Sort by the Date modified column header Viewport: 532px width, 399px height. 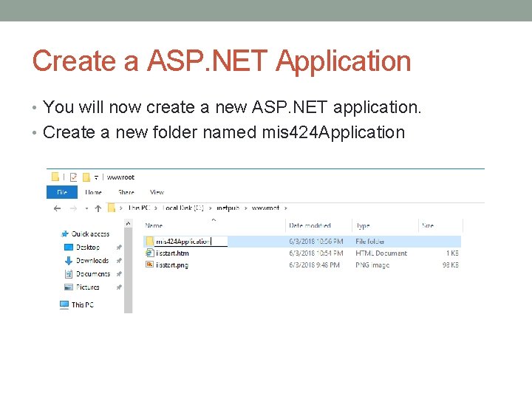(x=310, y=225)
